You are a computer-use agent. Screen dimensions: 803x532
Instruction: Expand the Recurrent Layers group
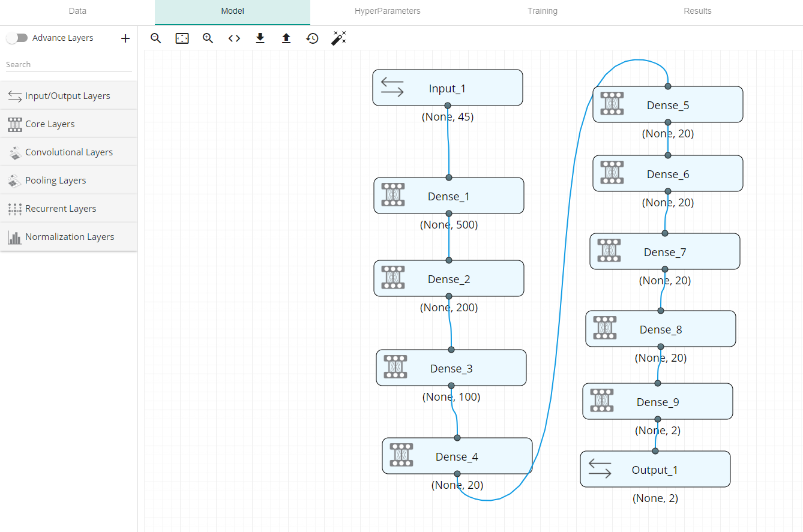(x=69, y=209)
